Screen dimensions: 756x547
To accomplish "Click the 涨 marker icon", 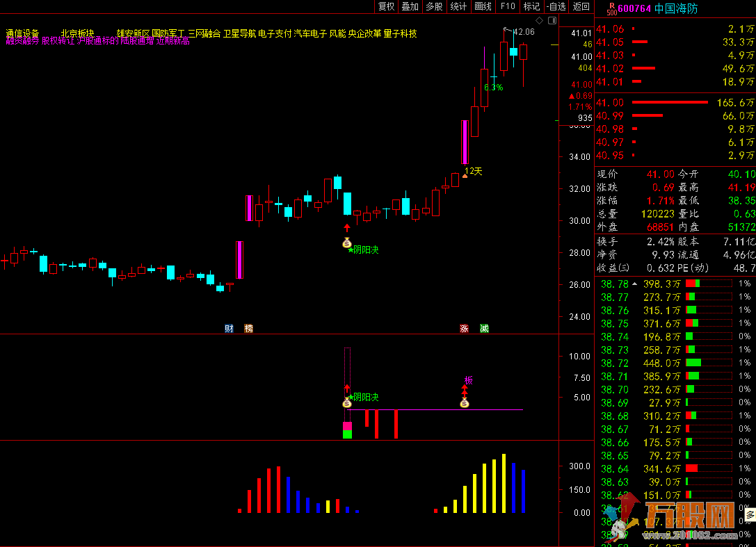I will 464,328.
